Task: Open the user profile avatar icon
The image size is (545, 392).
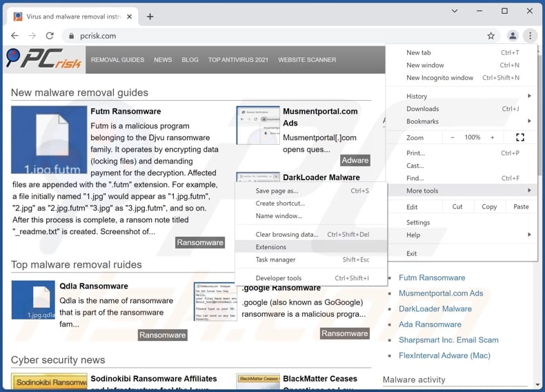Action: coord(512,36)
